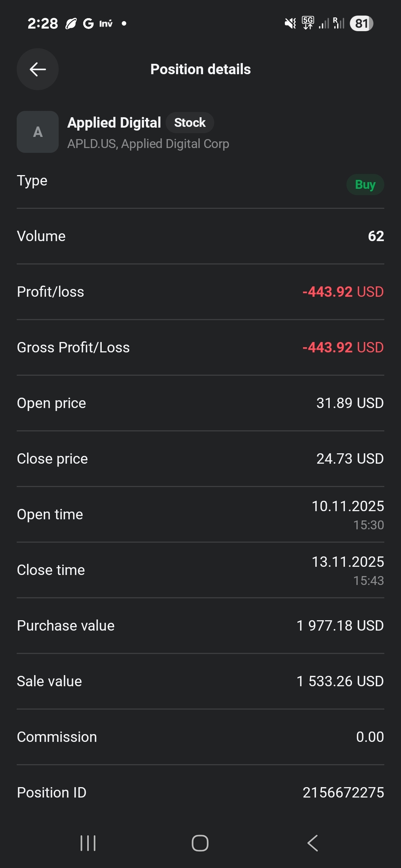
Task: Tap the Open price 31.89 USD value
Action: [x=350, y=403]
